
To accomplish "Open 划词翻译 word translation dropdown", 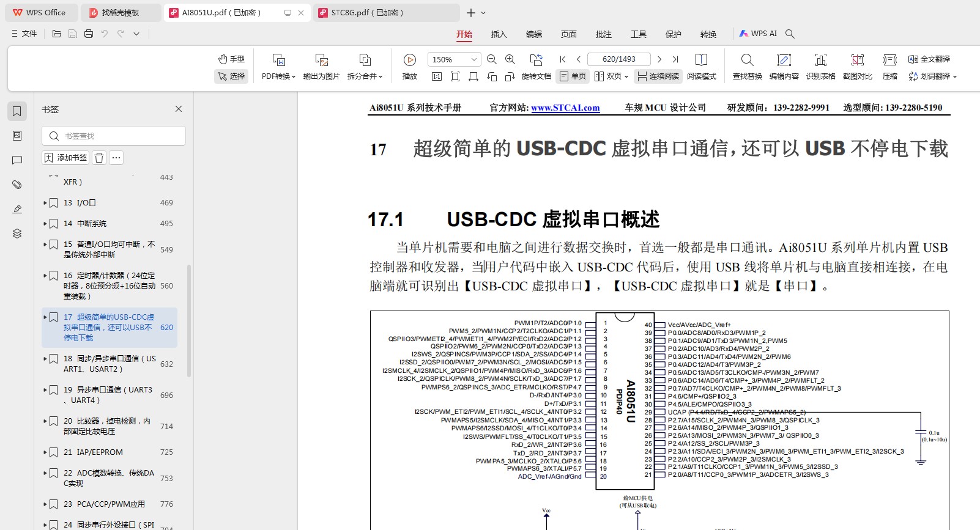I will [x=932, y=76].
